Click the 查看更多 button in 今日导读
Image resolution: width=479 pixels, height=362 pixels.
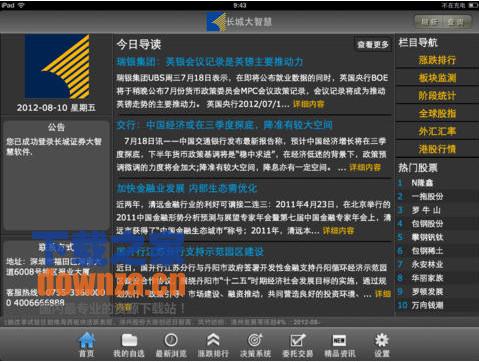(373, 44)
